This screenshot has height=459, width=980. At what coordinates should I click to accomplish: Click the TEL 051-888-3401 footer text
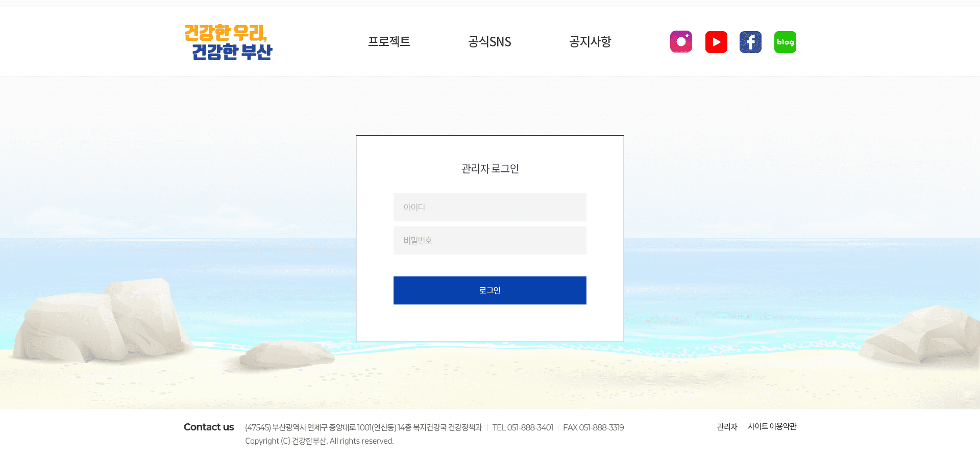tap(523, 427)
